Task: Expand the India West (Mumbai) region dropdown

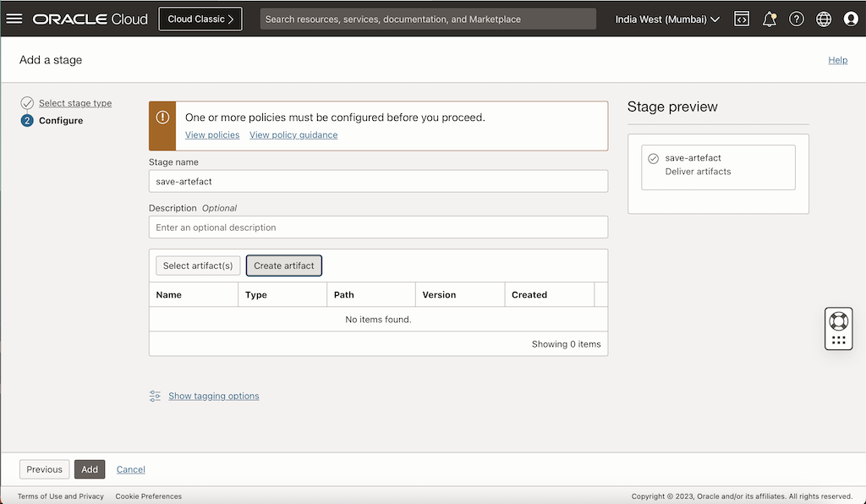Action: click(x=667, y=19)
